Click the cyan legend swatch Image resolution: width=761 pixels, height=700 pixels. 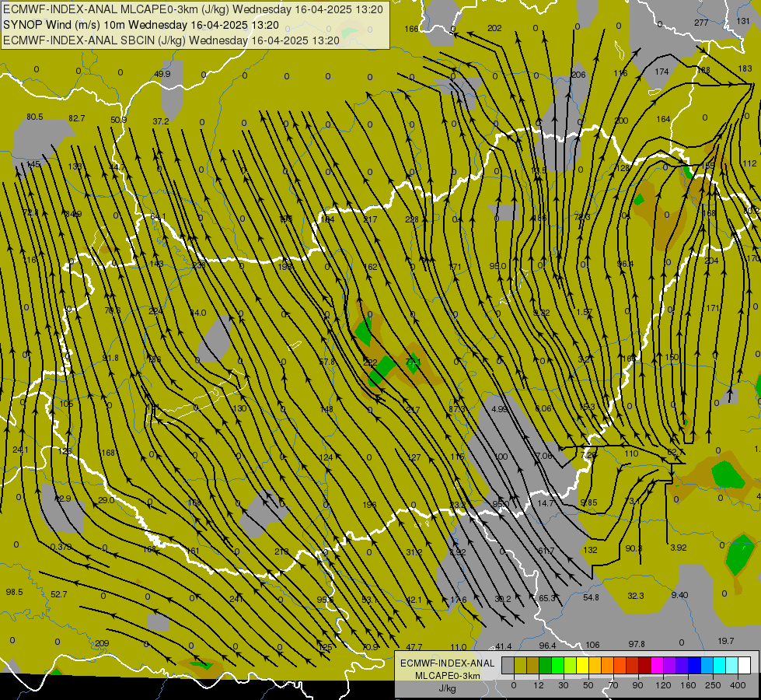click(x=719, y=665)
